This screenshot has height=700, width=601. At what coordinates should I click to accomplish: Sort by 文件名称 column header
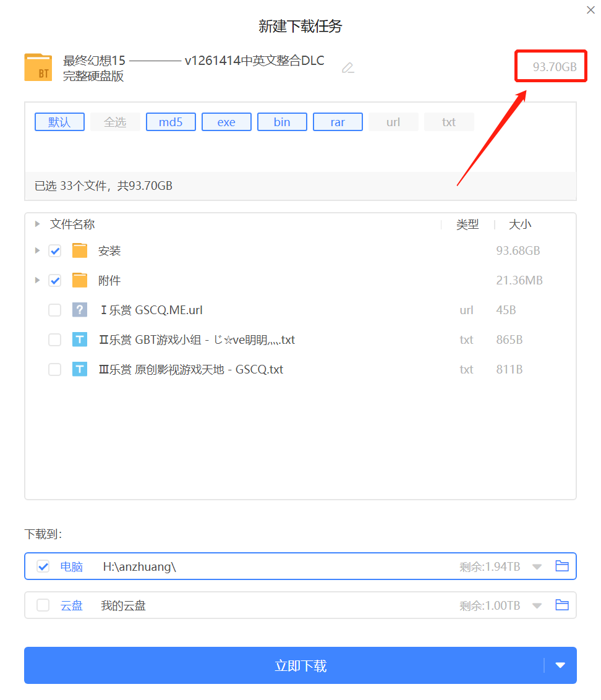pos(72,224)
